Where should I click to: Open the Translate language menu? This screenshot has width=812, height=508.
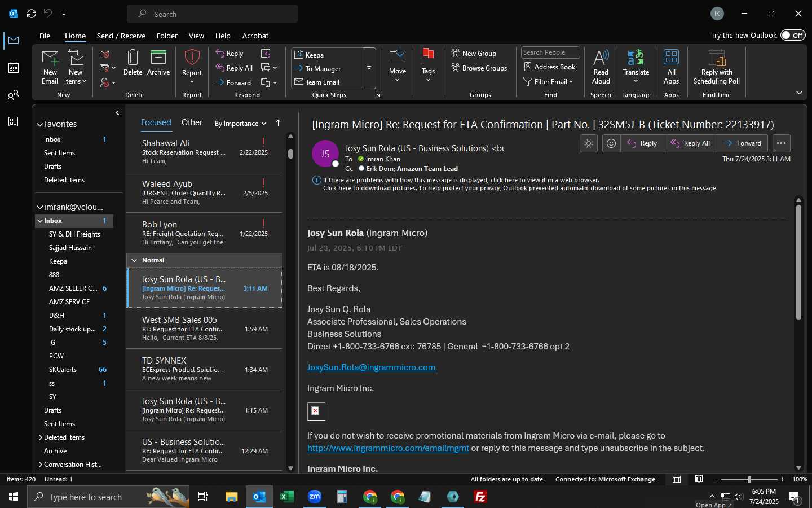coord(636,67)
